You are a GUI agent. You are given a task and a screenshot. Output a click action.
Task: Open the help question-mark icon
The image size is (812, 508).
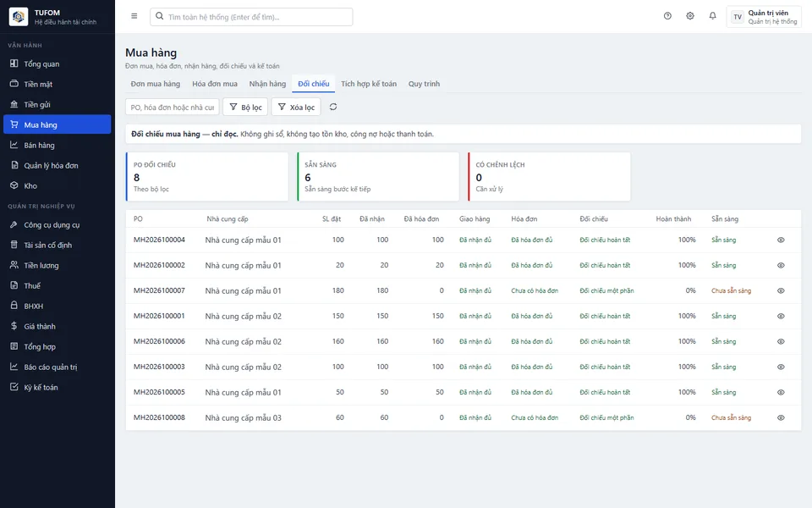pos(667,16)
